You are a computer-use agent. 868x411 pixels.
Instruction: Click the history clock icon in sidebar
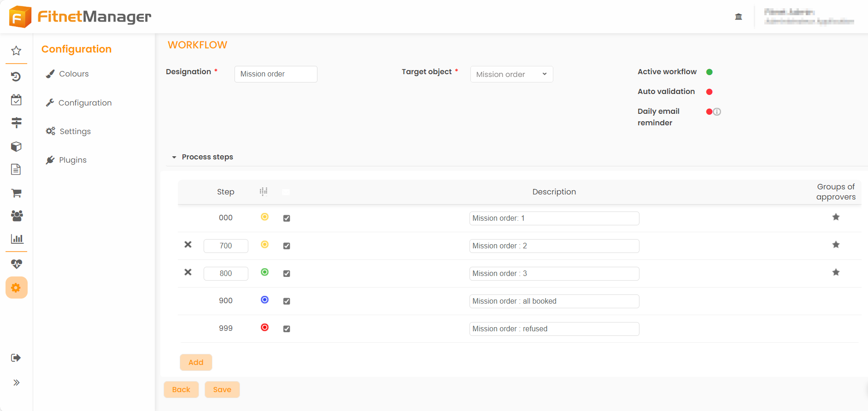pyautogui.click(x=16, y=76)
